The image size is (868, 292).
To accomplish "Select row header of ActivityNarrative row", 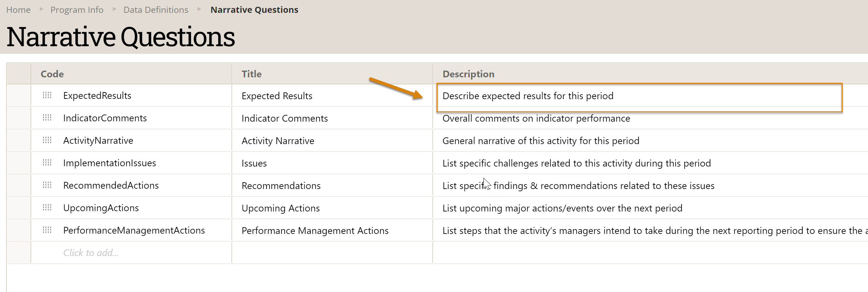I will pyautogui.click(x=19, y=140).
